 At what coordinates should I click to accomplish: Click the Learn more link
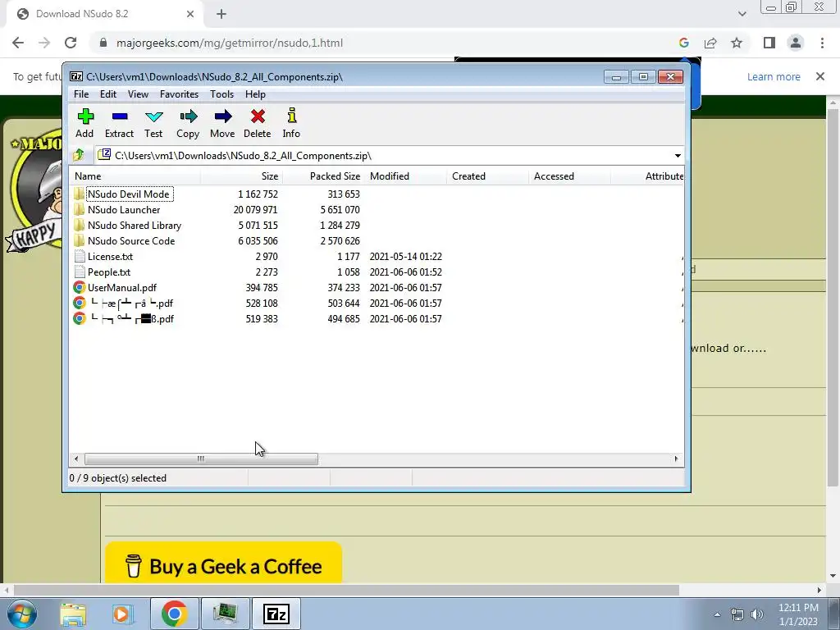point(774,76)
